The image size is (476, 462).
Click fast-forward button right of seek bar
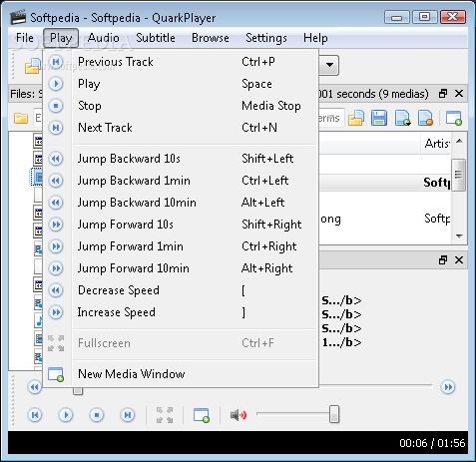click(448, 387)
